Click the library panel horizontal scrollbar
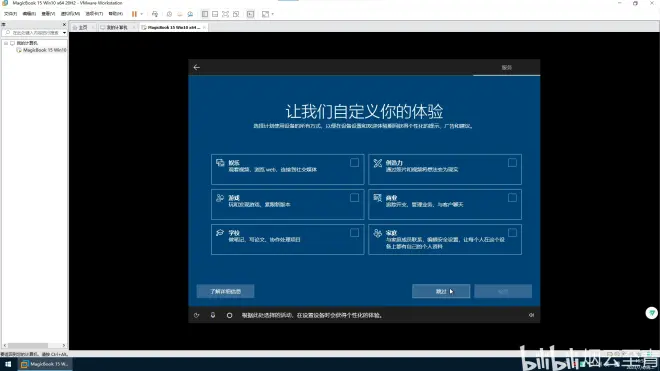This screenshot has height=371, width=660. pyautogui.click(x=34, y=345)
